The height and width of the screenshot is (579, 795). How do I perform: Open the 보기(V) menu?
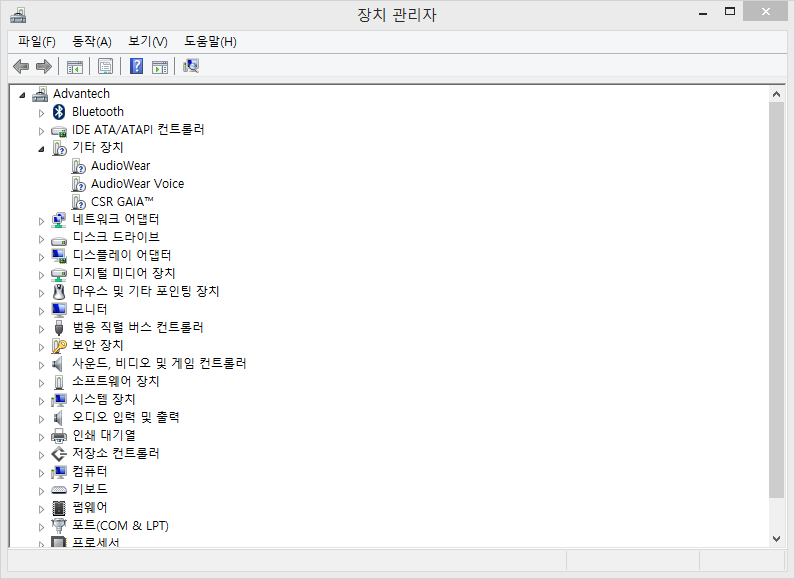(148, 42)
